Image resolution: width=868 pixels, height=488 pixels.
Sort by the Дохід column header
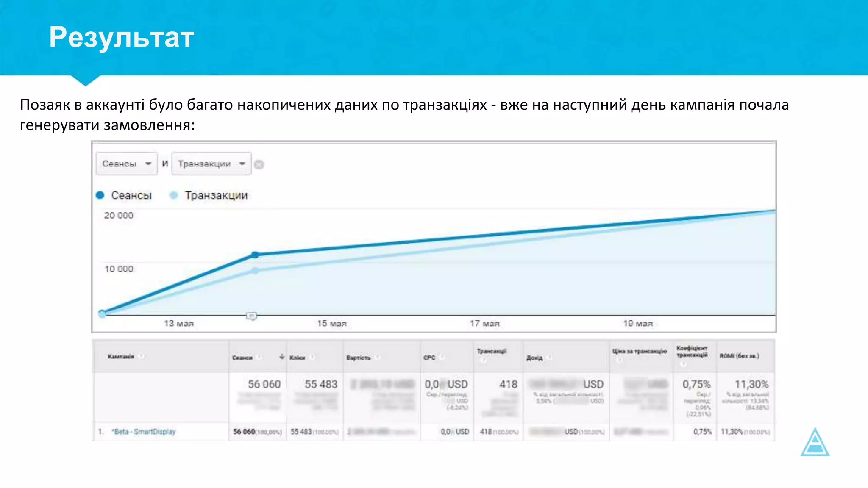point(534,358)
